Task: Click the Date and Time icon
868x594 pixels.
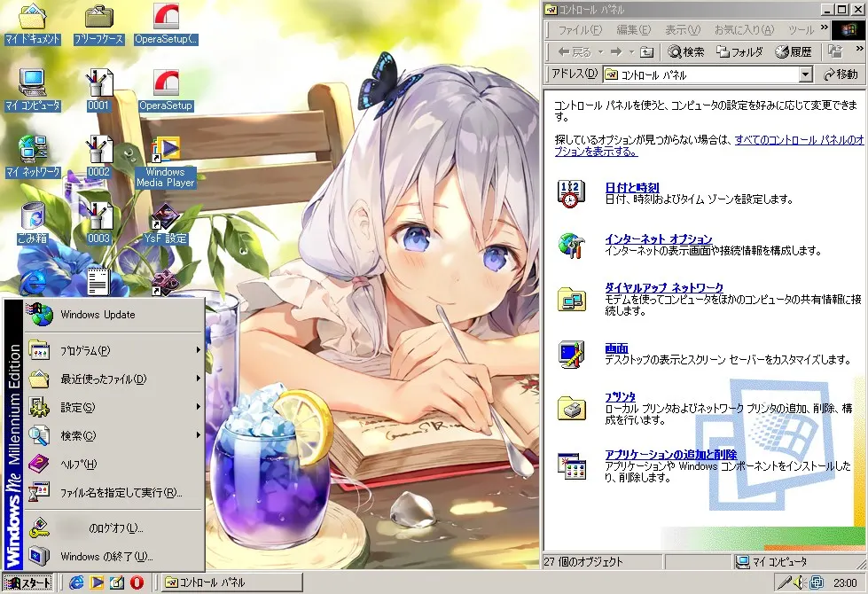Action: point(571,193)
